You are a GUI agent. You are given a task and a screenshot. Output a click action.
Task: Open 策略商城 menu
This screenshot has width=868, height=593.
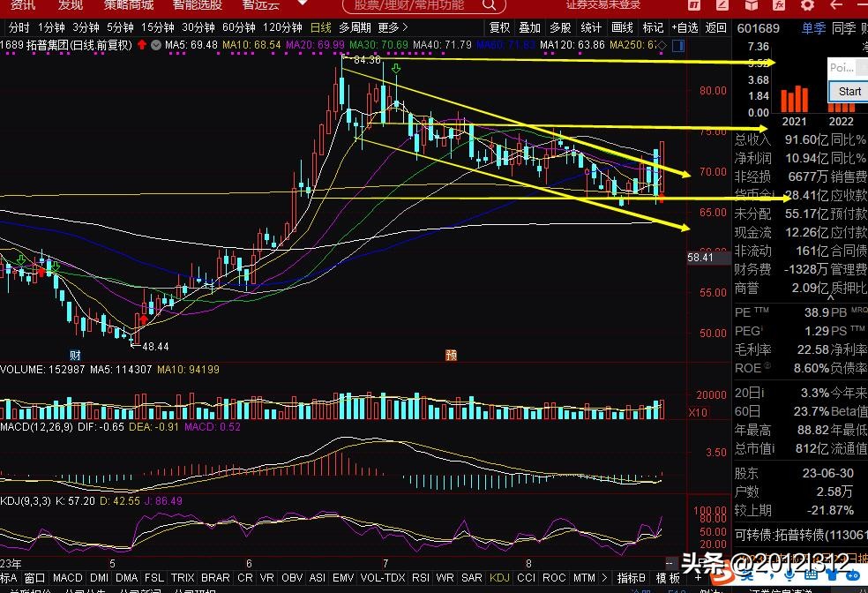[129, 5]
